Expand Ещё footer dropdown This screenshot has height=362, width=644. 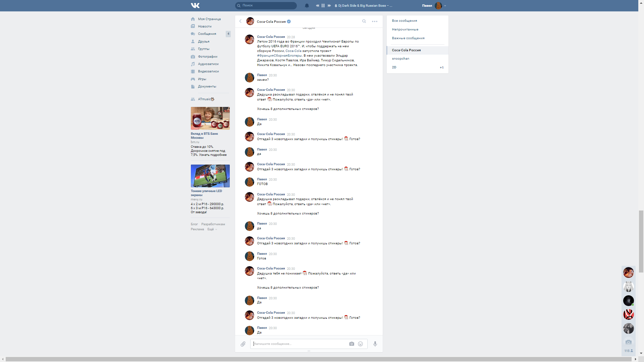point(212,229)
